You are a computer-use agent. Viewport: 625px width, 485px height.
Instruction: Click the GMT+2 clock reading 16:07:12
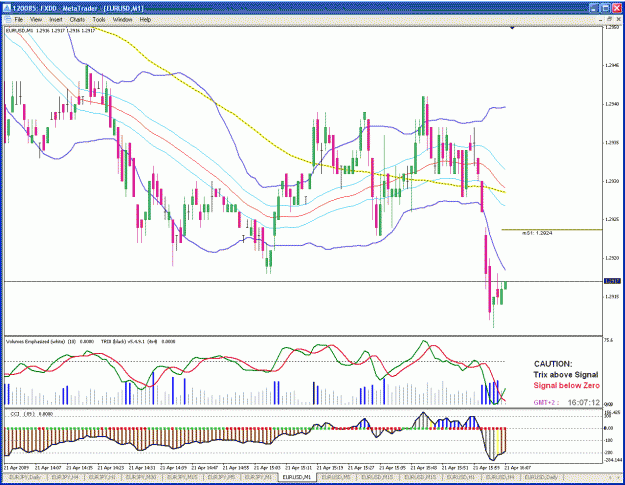(584, 403)
